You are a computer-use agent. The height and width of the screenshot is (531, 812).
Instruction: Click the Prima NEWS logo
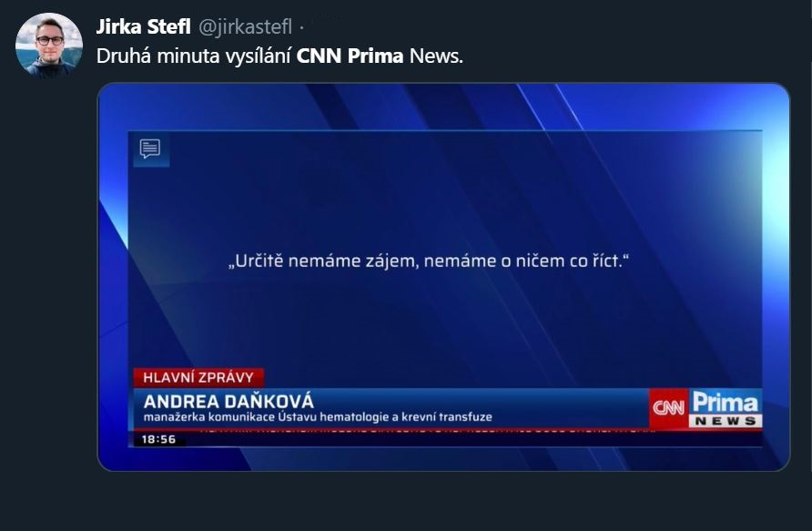pos(726,408)
